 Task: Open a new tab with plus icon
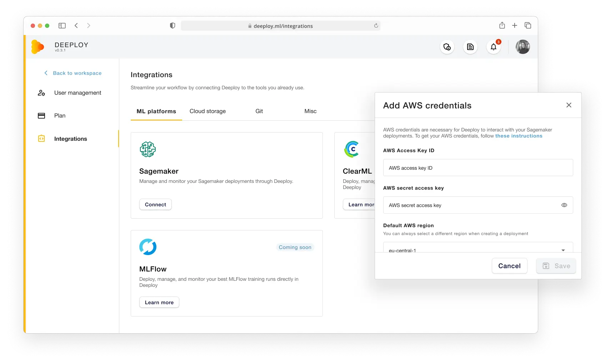(x=515, y=25)
